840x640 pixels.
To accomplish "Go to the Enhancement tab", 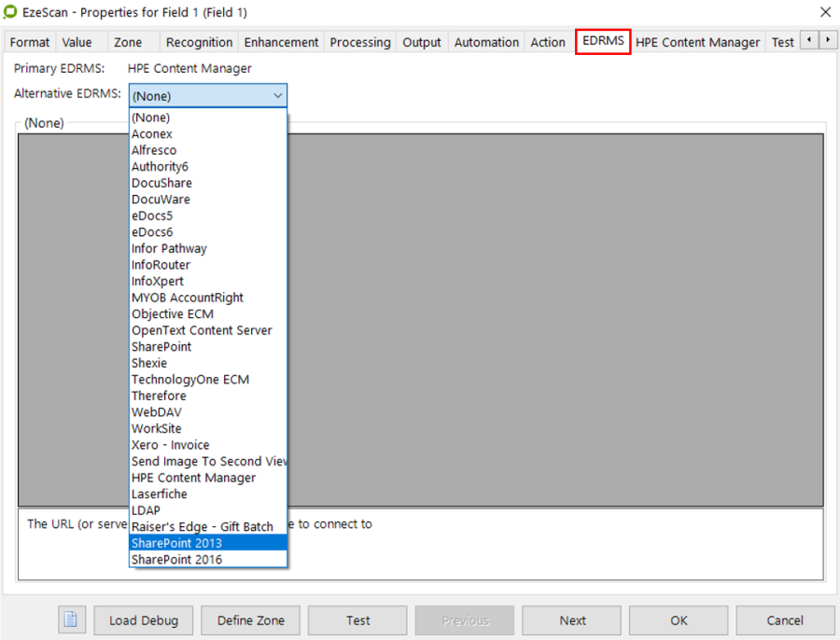I will click(281, 42).
